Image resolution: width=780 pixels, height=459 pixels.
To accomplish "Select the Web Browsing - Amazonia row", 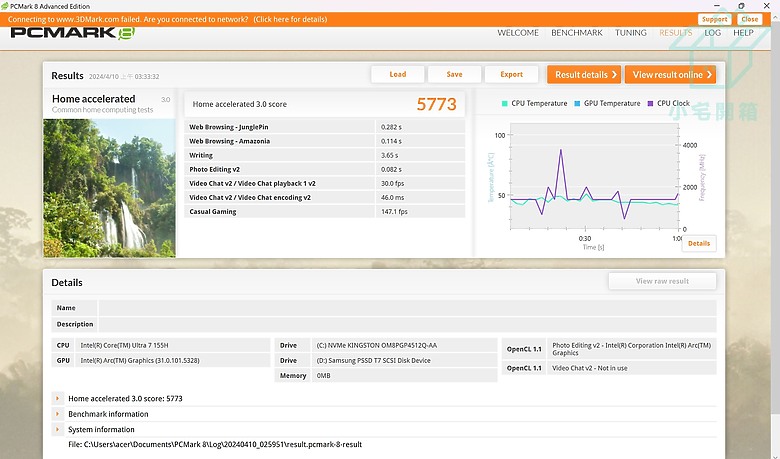I will click(x=324, y=141).
